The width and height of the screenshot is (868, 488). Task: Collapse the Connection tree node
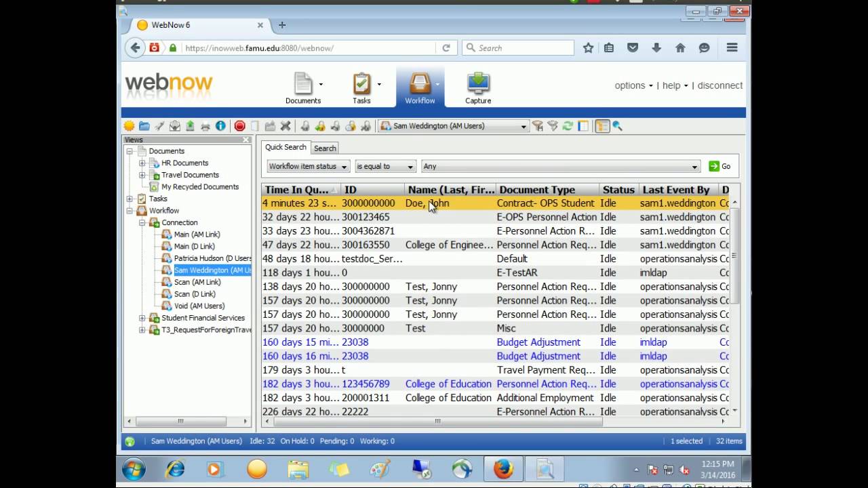tap(142, 222)
